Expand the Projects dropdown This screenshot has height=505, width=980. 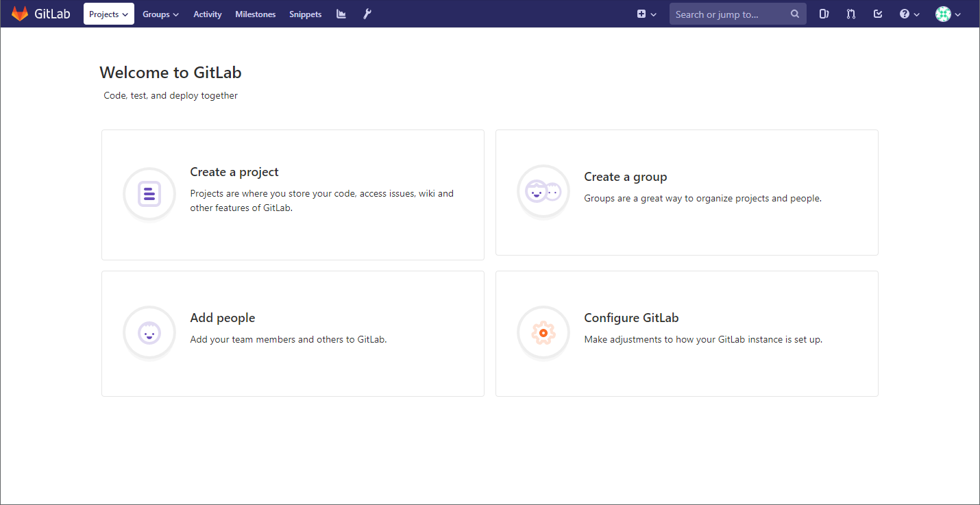(109, 14)
